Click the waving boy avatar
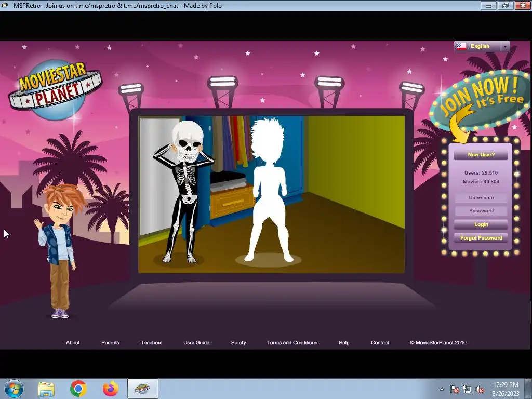 click(60, 251)
